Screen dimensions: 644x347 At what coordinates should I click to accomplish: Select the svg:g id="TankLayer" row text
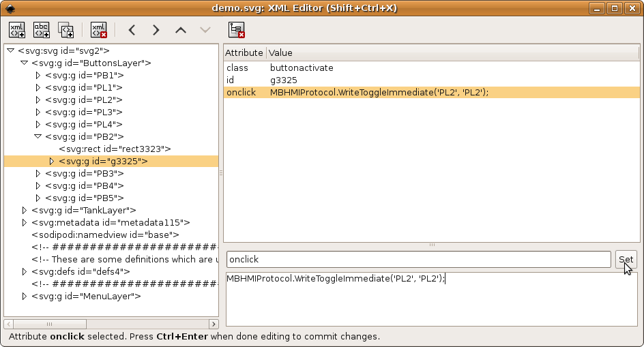[83, 210]
